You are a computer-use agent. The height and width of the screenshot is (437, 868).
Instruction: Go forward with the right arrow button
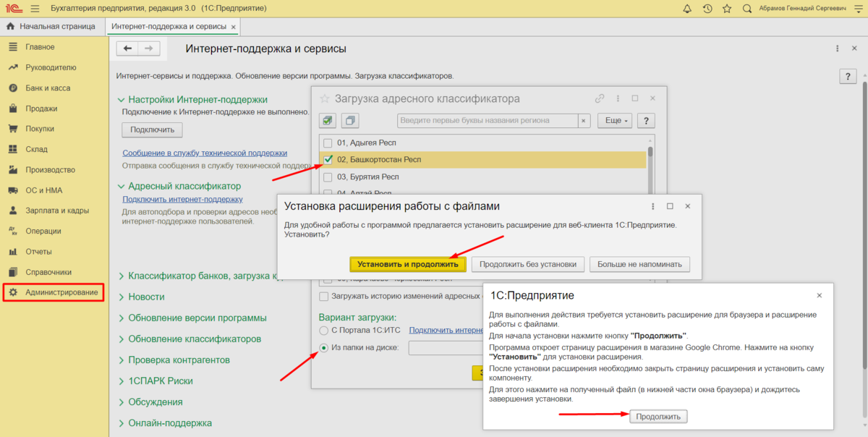(149, 48)
